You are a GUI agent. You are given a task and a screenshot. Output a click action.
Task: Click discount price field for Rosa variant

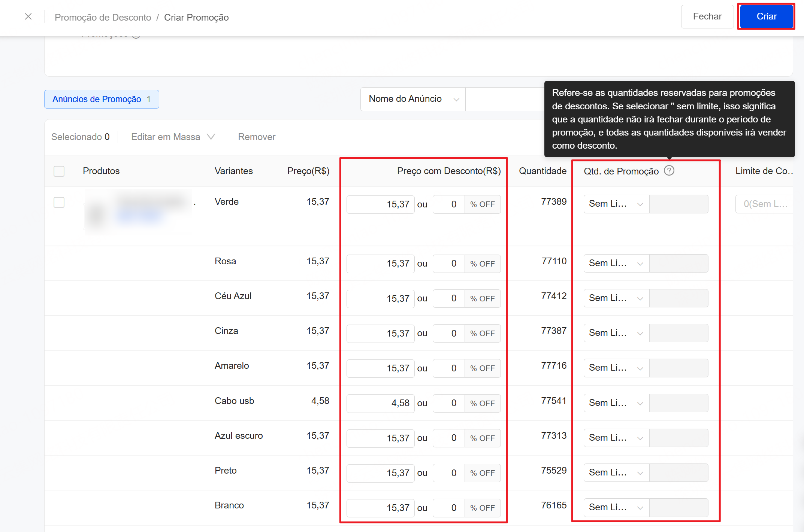[380, 264]
